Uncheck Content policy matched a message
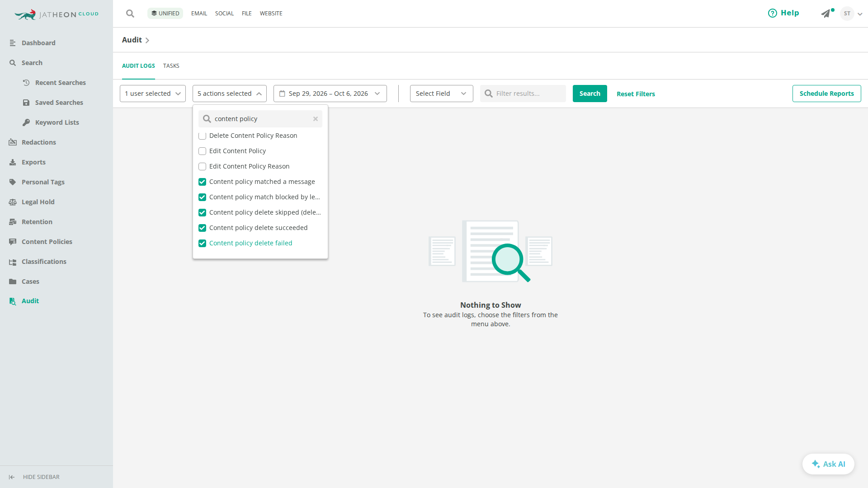This screenshot has height=488, width=868. coord(202,182)
